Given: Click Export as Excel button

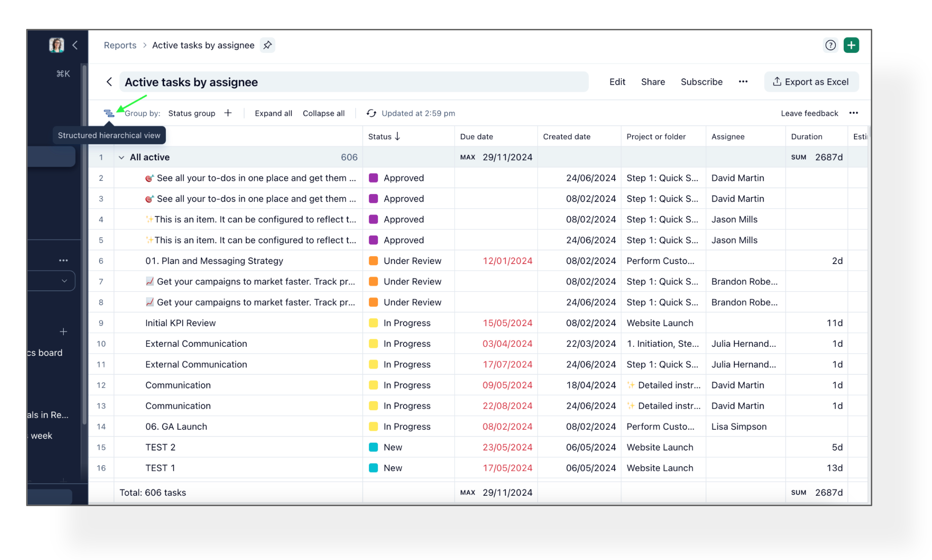Looking at the screenshot, I should point(811,82).
